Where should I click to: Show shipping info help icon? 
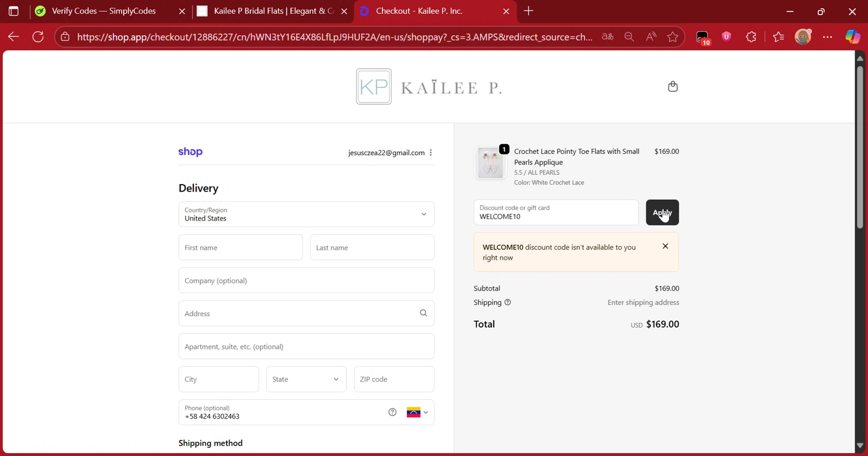[x=507, y=302]
